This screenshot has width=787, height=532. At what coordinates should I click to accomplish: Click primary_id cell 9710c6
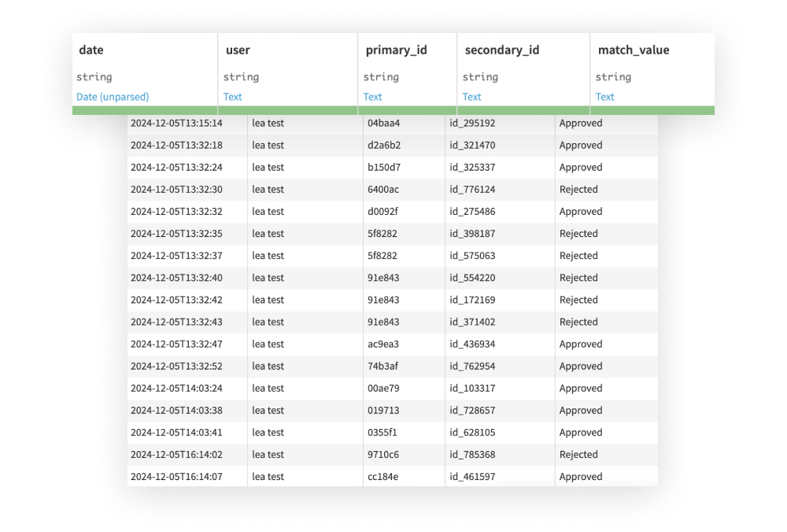point(383,455)
